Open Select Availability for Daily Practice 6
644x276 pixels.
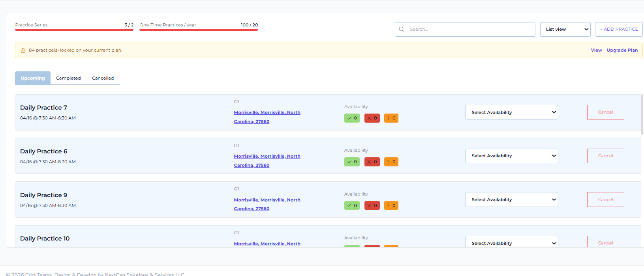(x=512, y=156)
